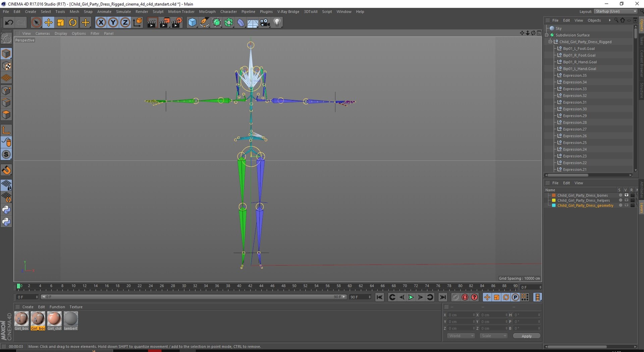Screen dimensions: 644x352
Task: Toggle viewport eye for helpers layer
Action: pos(626,200)
